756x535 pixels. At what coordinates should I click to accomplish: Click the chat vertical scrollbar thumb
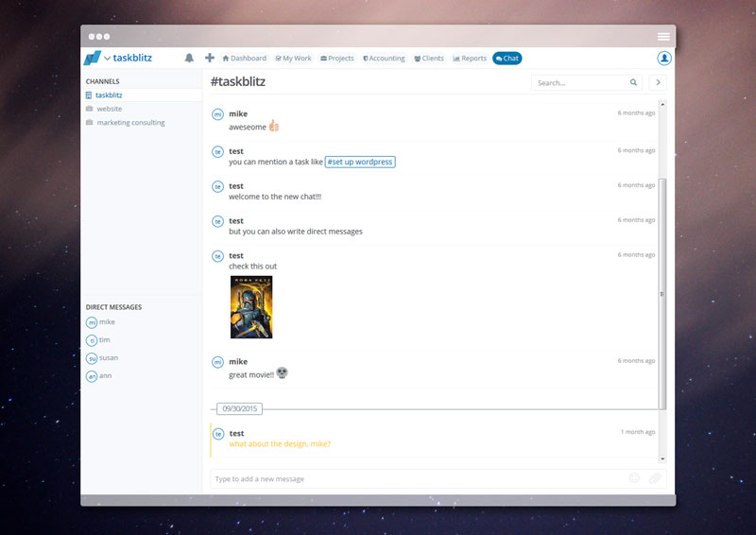tap(662, 294)
